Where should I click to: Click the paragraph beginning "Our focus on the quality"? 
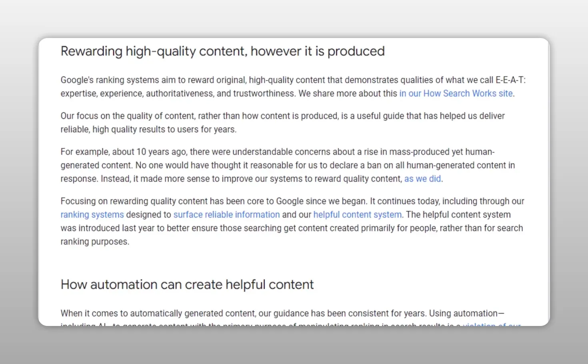tap(283, 123)
